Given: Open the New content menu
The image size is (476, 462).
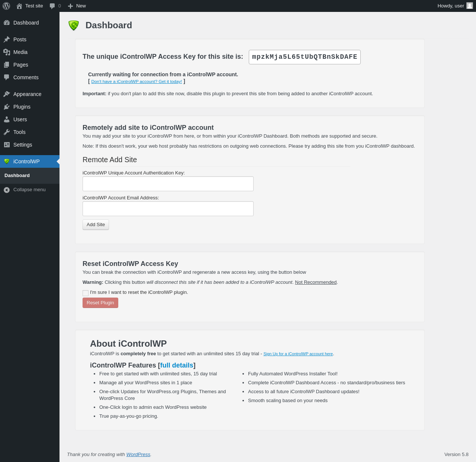Looking at the screenshot, I should pos(77,6).
